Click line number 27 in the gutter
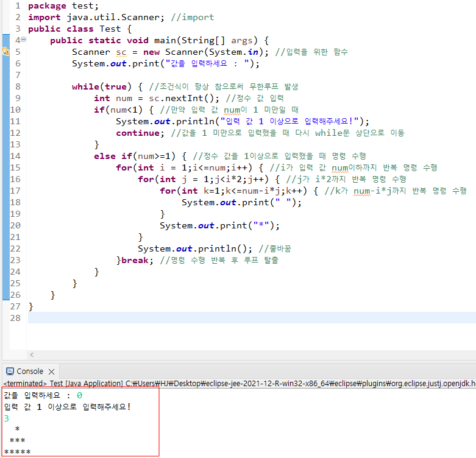Screen dimensions: 476x458 click(15, 306)
